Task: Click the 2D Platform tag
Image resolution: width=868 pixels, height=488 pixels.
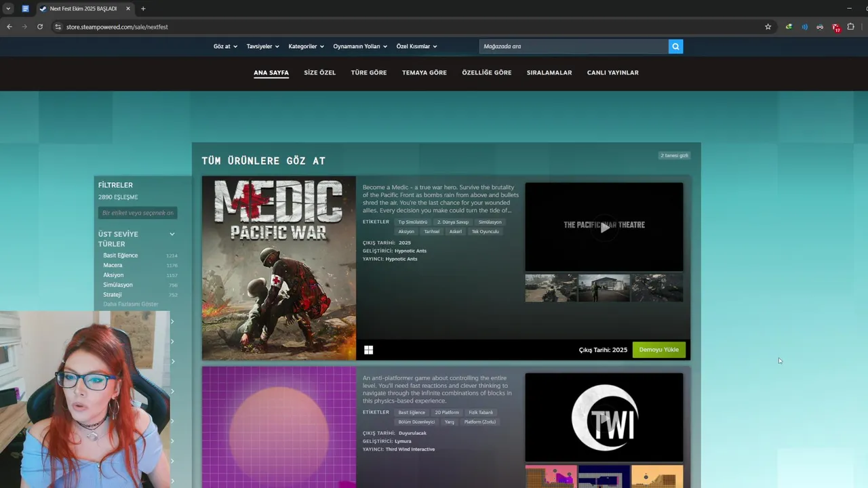Action: click(x=447, y=412)
